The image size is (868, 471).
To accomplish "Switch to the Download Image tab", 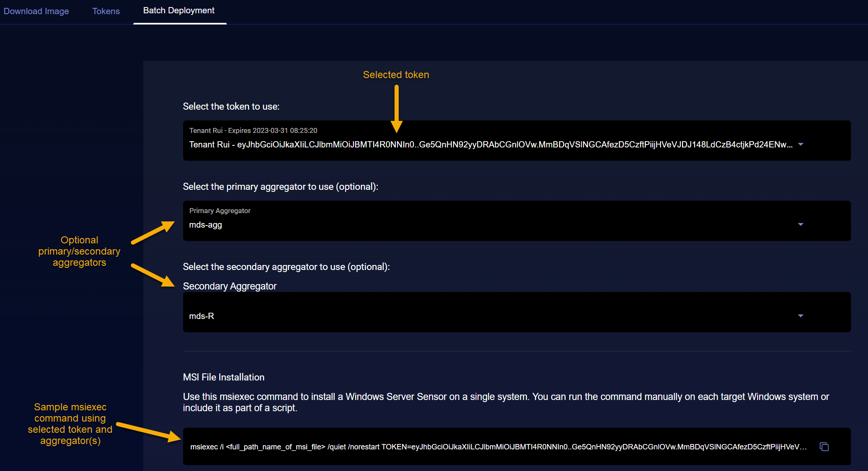I will 36,11.
